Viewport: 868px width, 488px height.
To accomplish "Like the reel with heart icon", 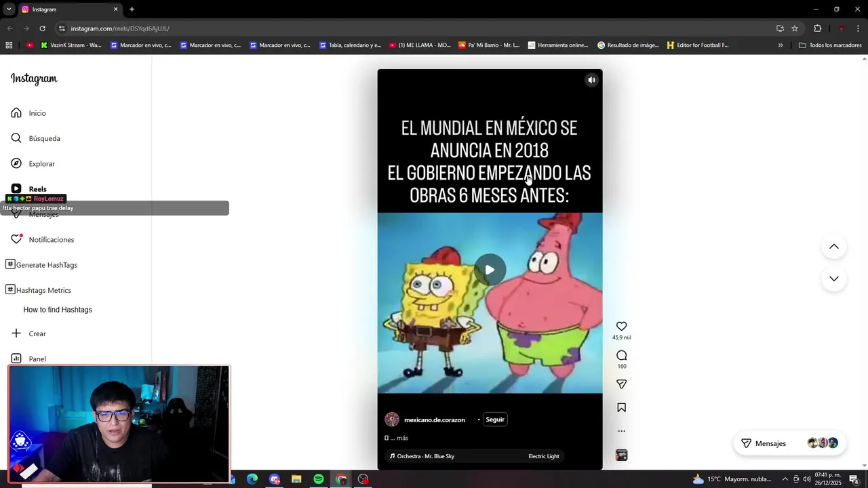I will [x=621, y=326].
